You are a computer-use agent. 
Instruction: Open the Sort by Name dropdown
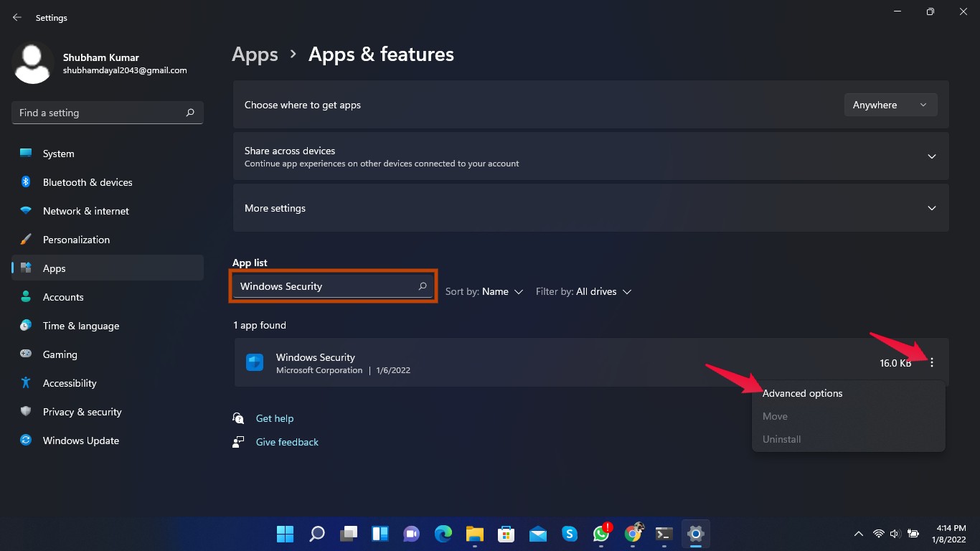(484, 292)
